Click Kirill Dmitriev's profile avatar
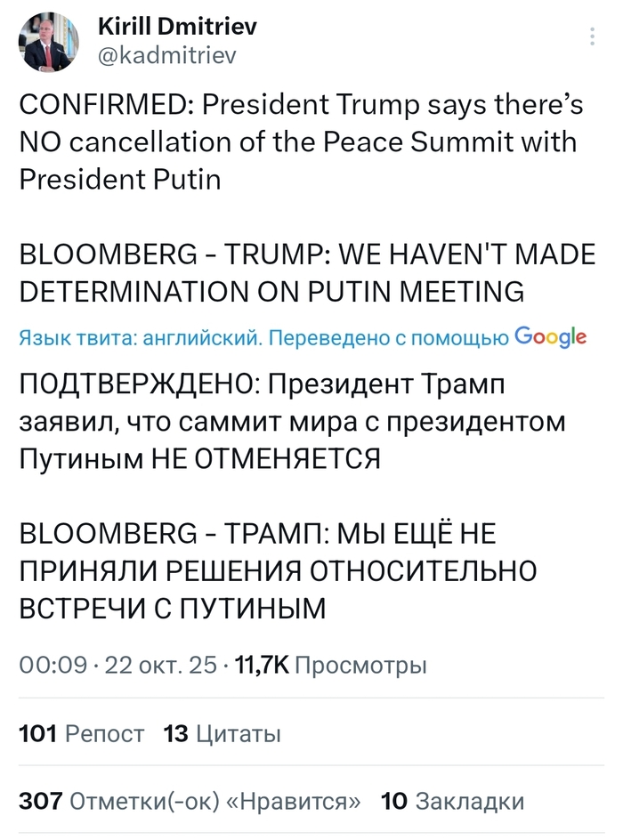 tap(50, 42)
